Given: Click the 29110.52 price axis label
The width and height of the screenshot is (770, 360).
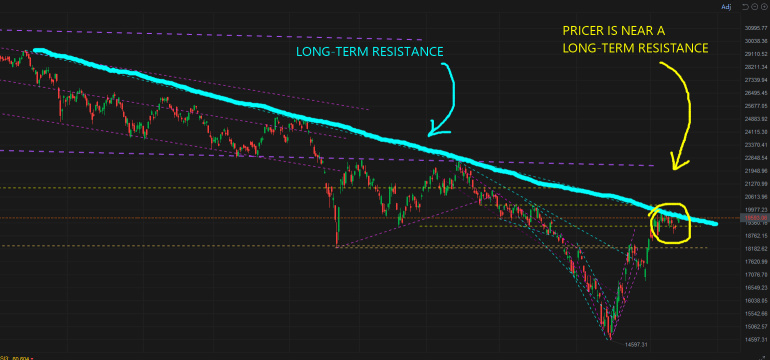Looking at the screenshot, I should click(756, 54).
